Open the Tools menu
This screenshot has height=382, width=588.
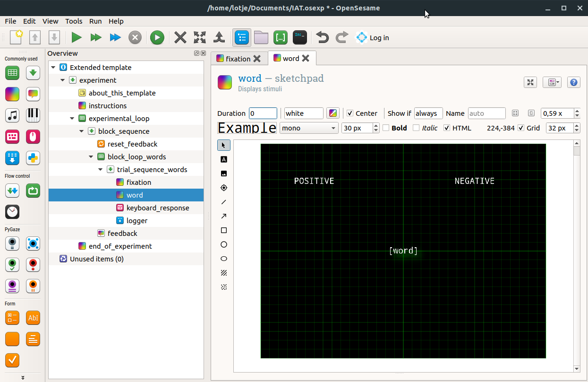point(74,21)
